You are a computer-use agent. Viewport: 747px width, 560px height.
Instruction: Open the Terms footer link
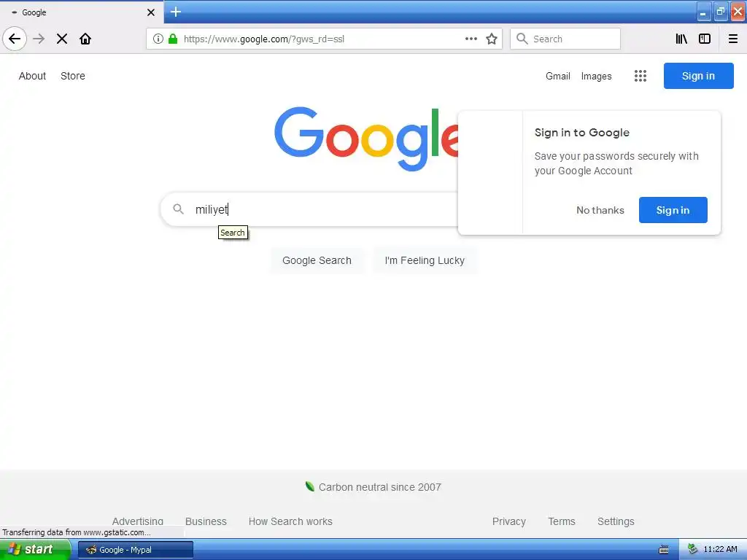pos(562,521)
